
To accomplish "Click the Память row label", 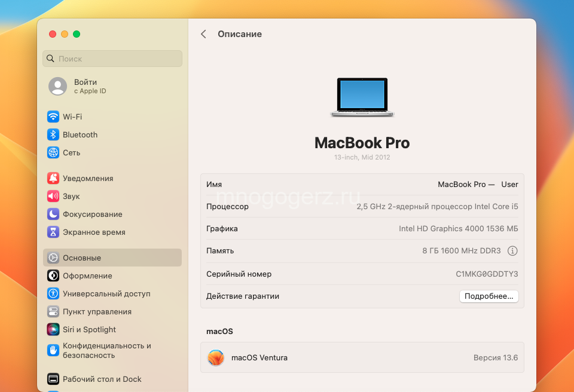I will tap(220, 251).
